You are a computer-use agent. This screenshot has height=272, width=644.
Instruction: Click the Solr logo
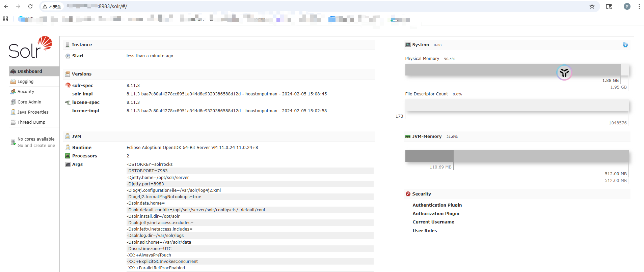(x=30, y=48)
